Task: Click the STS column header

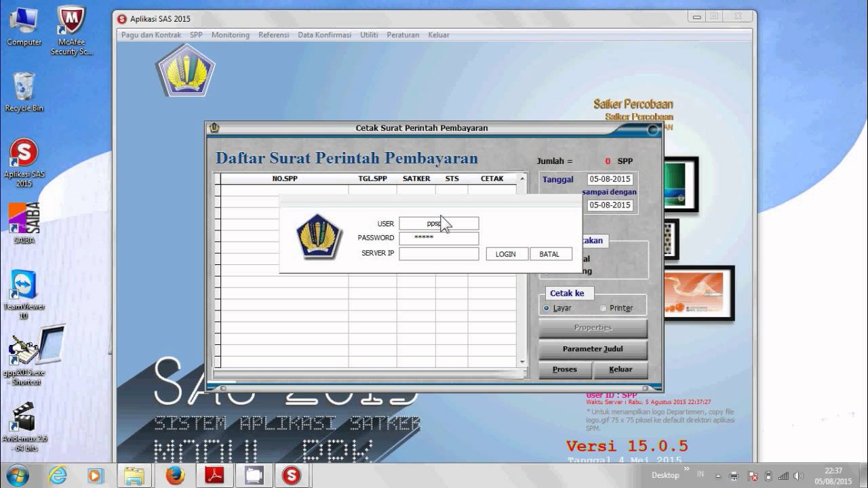Action: click(x=452, y=179)
